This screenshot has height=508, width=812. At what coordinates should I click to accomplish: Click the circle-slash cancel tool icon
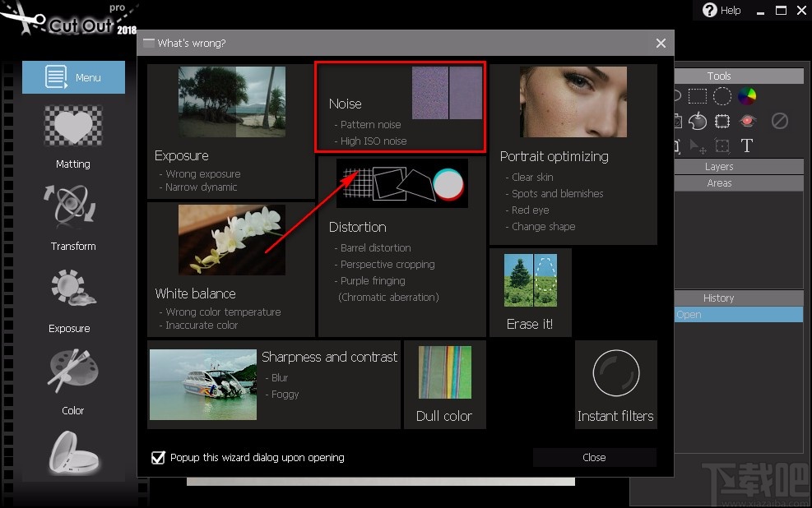pyautogui.click(x=779, y=121)
